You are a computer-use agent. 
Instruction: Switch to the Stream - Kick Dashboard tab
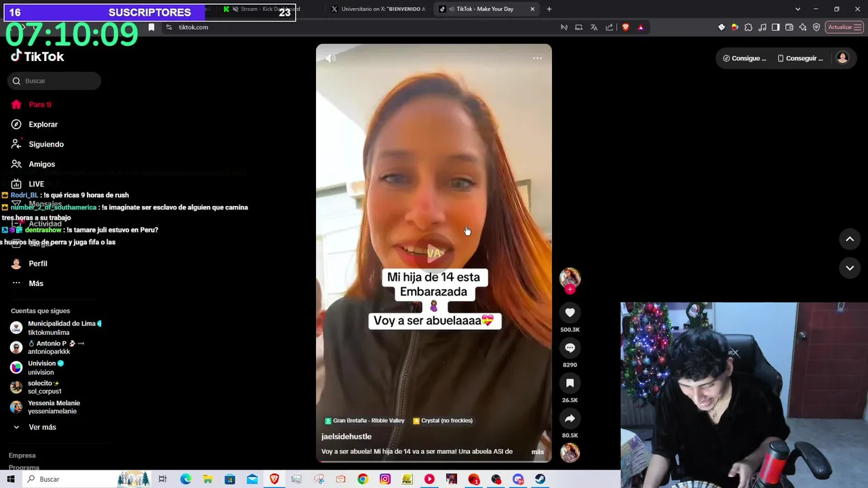pos(262,9)
